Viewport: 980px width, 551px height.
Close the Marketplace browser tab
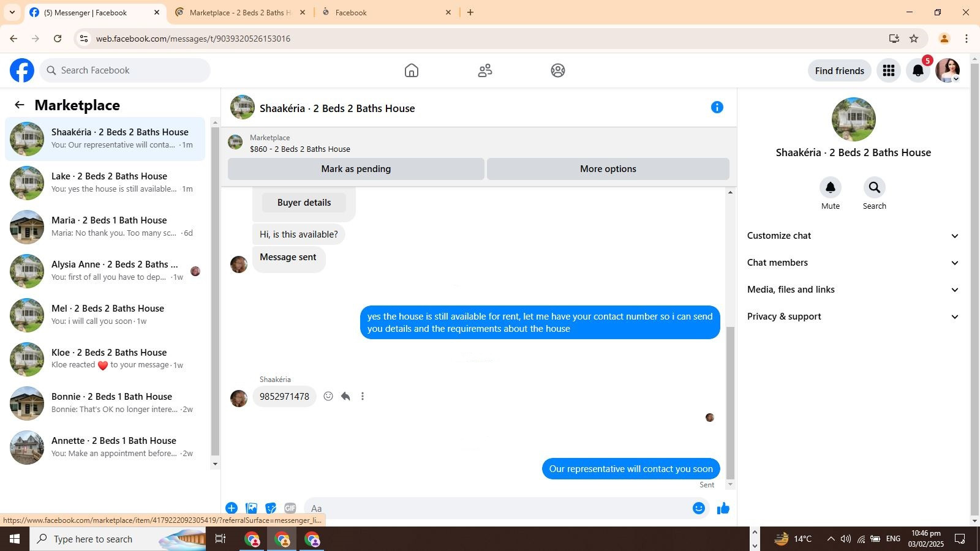(x=303, y=12)
